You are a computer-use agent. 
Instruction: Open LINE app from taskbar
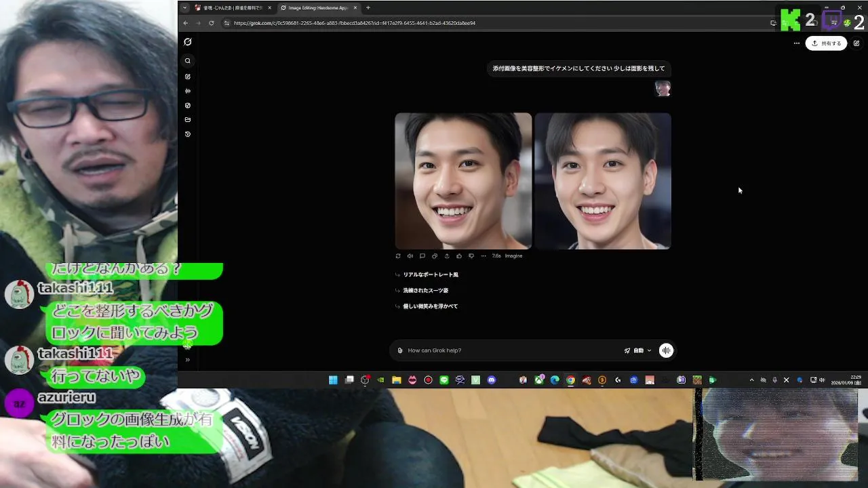click(x=444, y=380)
